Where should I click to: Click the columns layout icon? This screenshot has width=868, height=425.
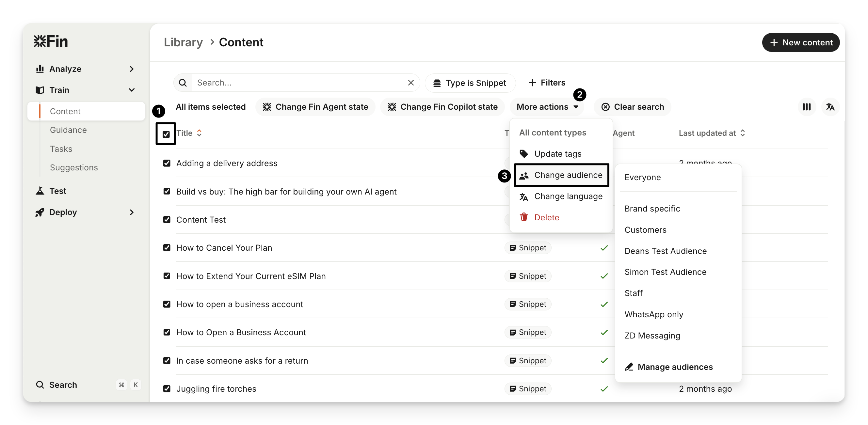point(806,107)
